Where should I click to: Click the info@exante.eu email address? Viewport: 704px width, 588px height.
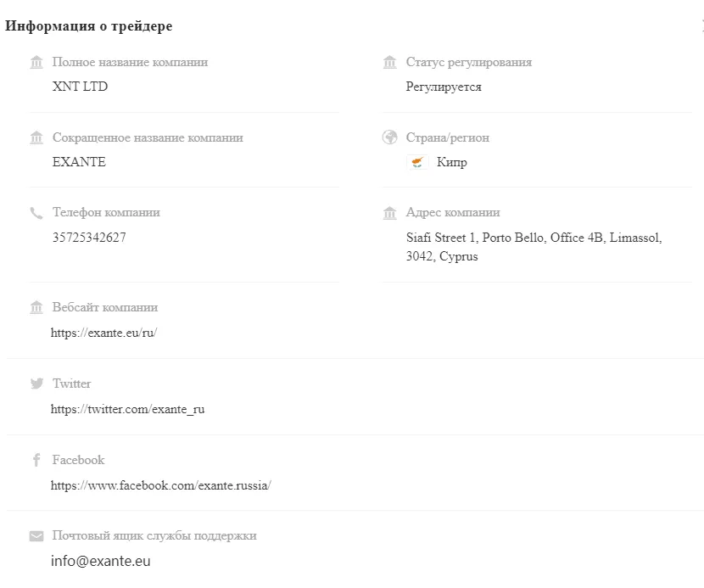(101, 561)
